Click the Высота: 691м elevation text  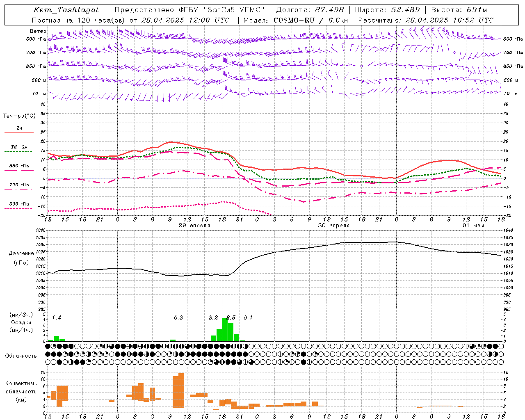coord(459,10)
